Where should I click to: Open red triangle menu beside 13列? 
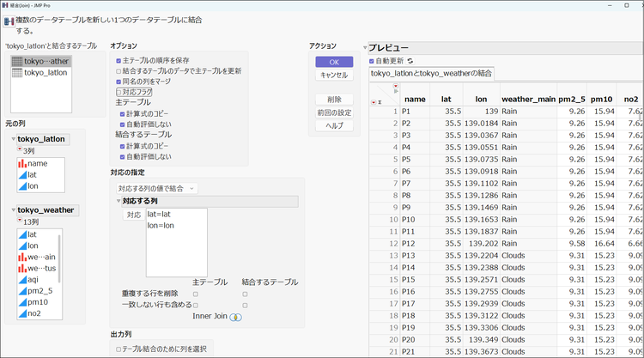19,221
